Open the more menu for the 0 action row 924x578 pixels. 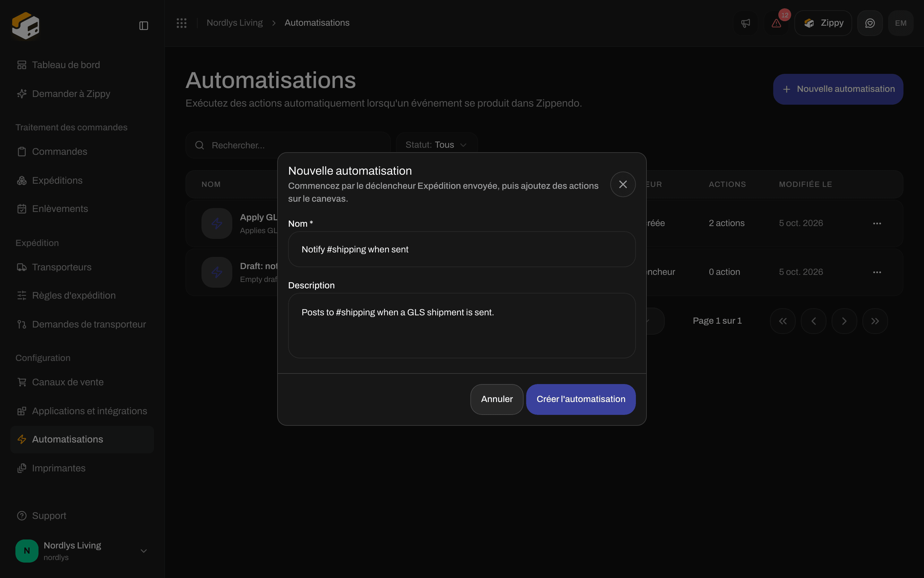tap(877, 272)
